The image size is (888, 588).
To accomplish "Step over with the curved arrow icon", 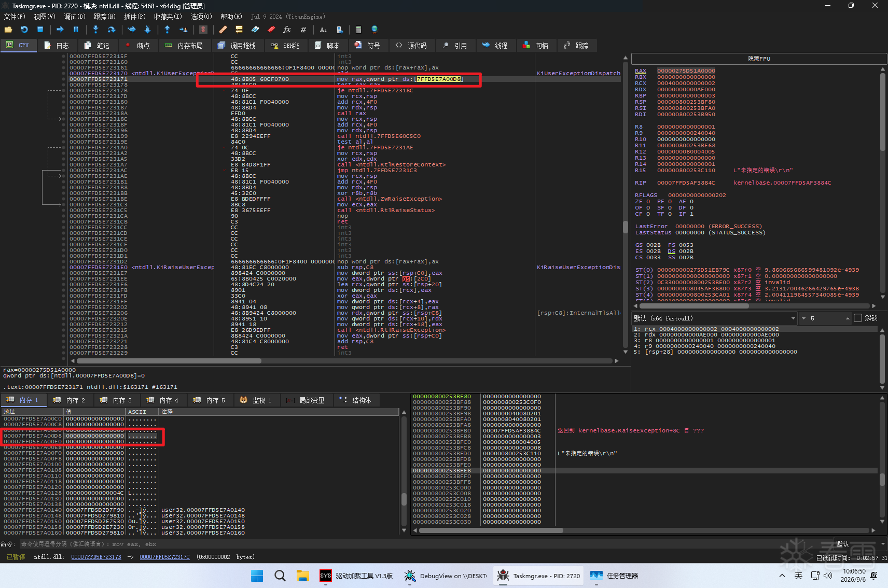I will pyautogui.click(x=111, y=30).
